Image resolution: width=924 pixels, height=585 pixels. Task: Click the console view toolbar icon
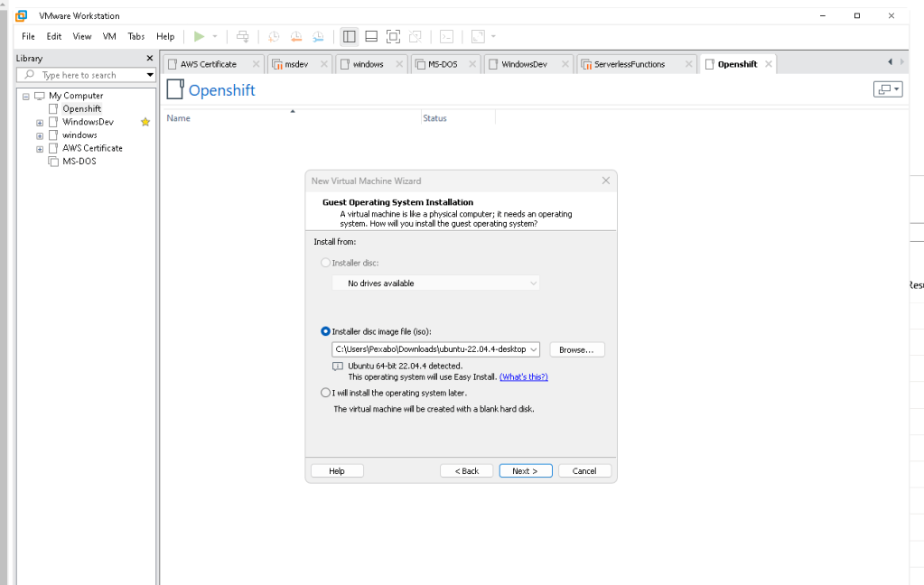tap(447, 36)
